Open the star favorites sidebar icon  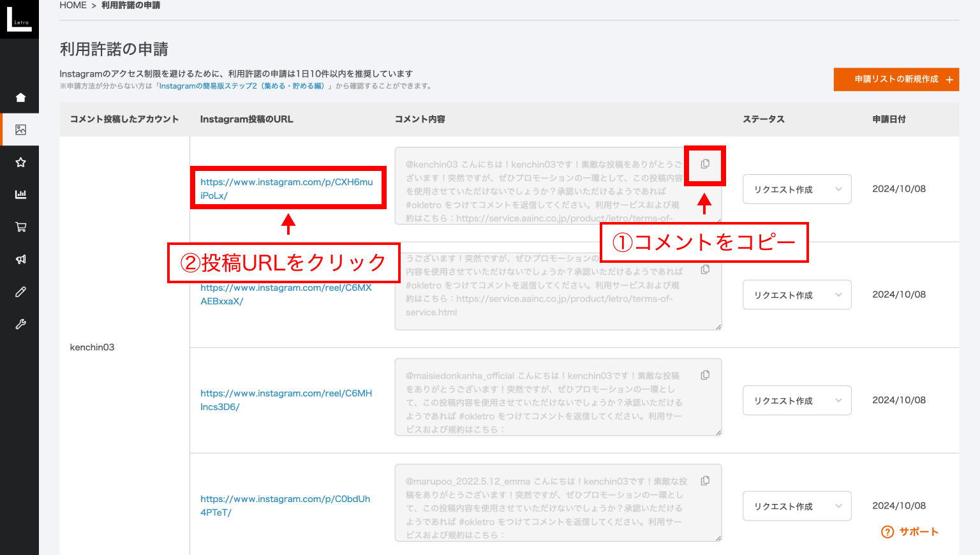coord(20,162)
